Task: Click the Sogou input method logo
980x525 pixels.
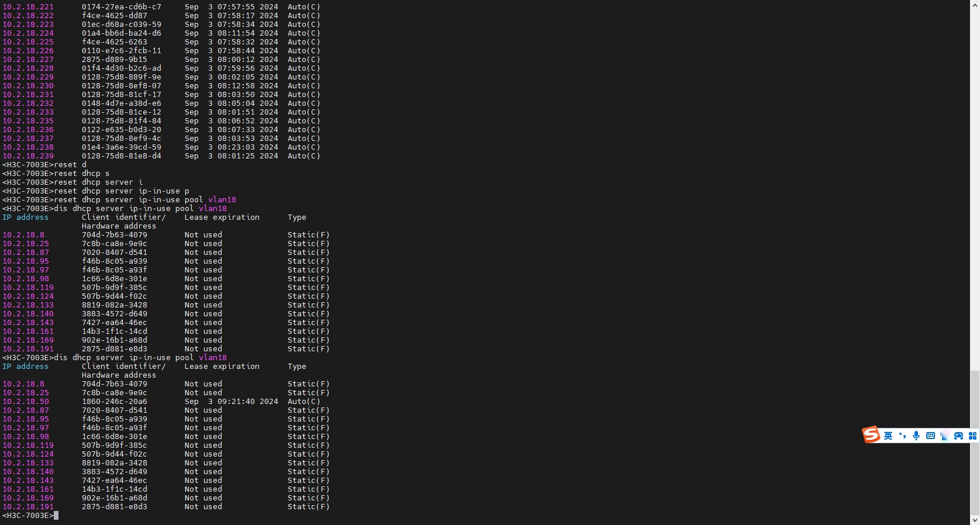Action: [871, 435]
